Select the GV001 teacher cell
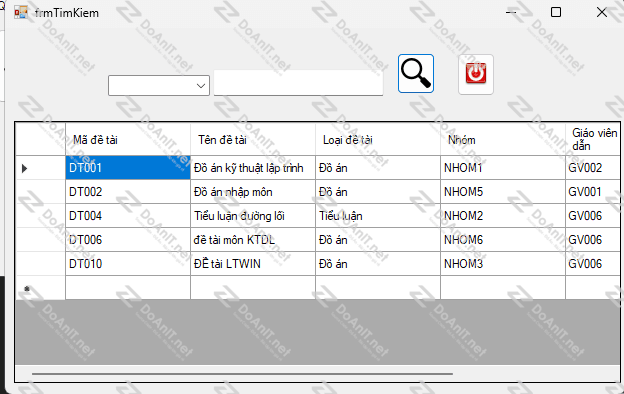The image size is (624, 394). click(x=593, y=192)
